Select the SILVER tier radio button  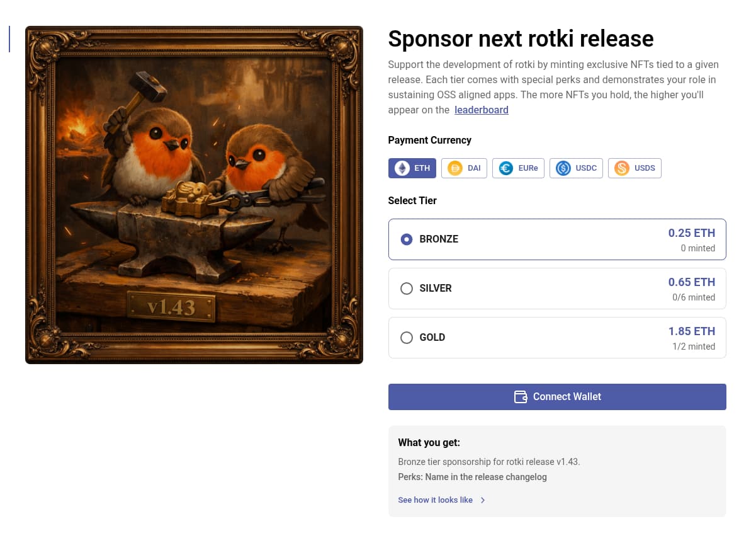click(x=407, y=289)
